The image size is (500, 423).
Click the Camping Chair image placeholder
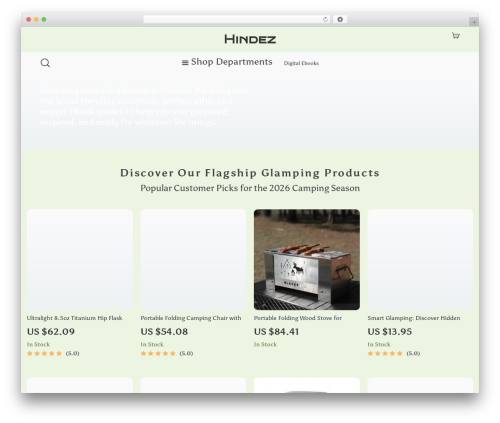(193, 260)
